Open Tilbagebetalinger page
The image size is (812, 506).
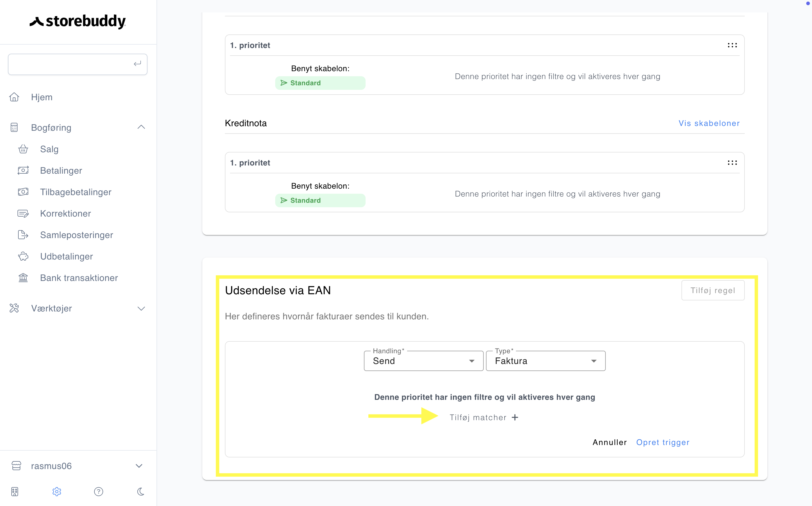pos(76,192)
